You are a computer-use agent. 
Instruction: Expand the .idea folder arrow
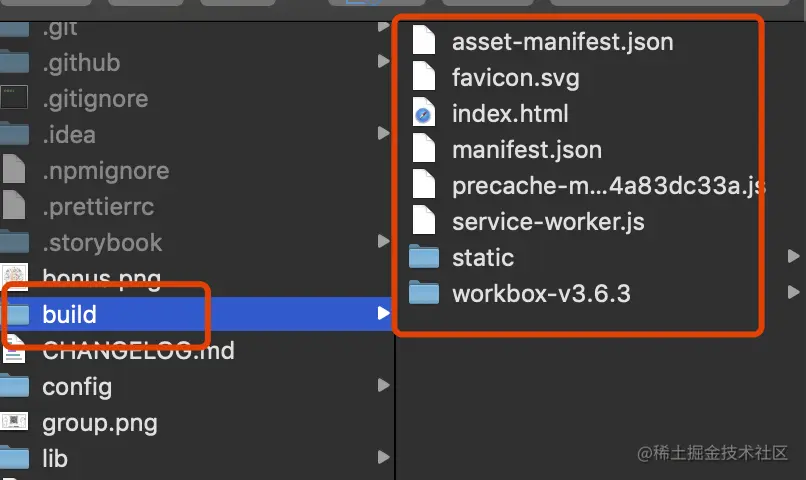coord(383,133)
